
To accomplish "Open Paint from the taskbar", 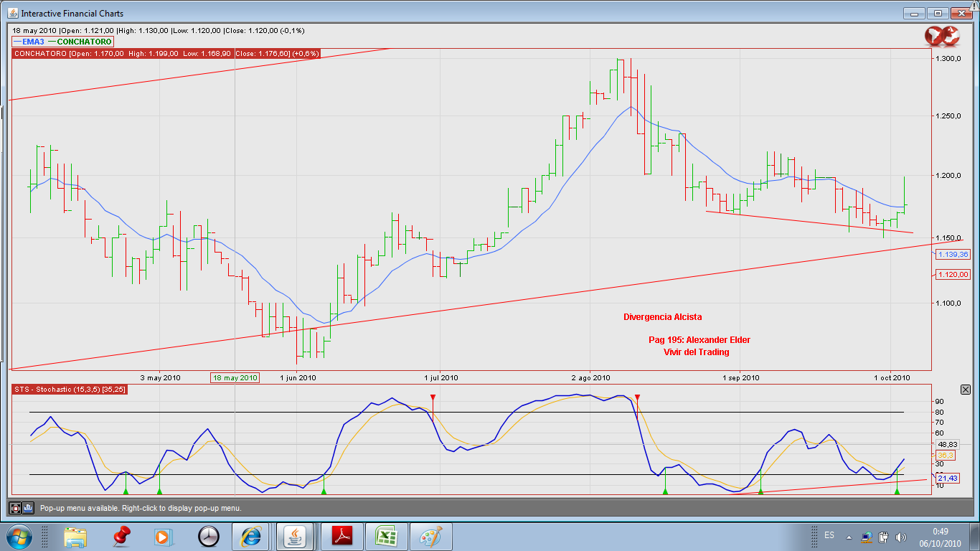I will (x=430, y=536).
